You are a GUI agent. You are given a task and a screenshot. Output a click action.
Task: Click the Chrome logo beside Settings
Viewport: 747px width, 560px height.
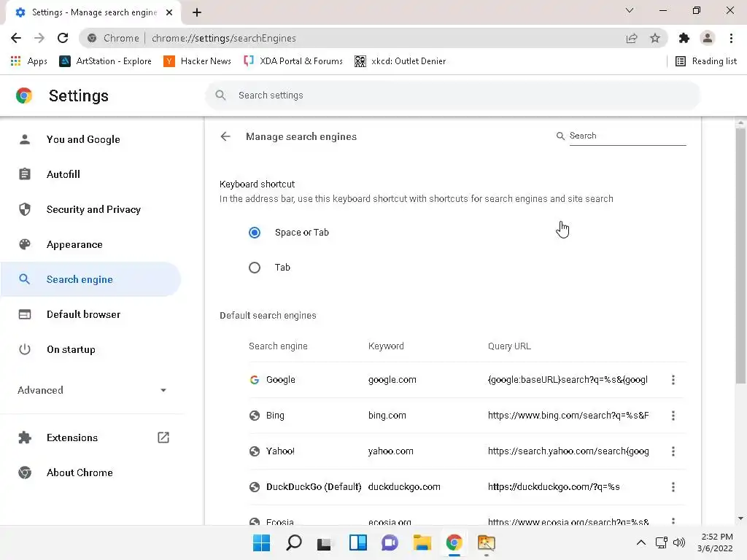[x=24, y=96]
